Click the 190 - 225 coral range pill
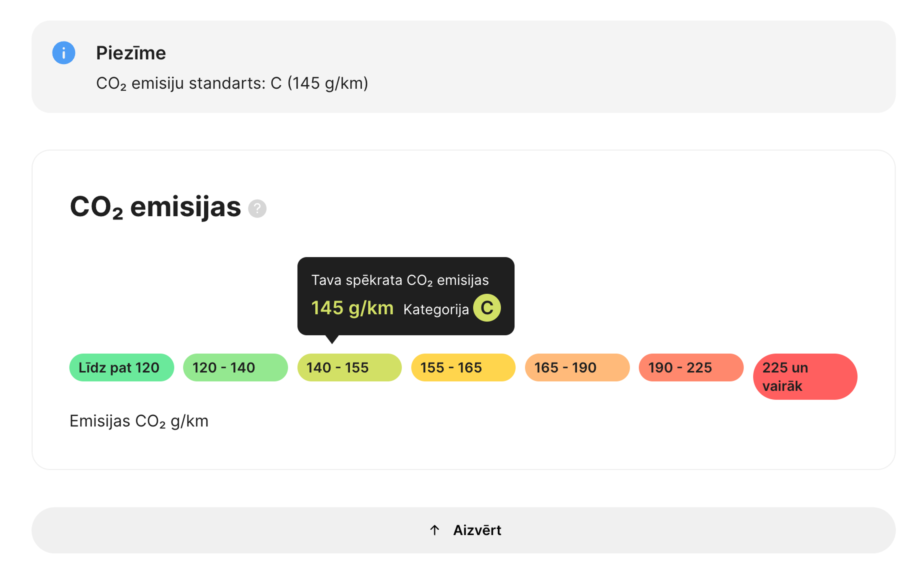The height and width of the screenshot is (579, 924). [691, 367]
